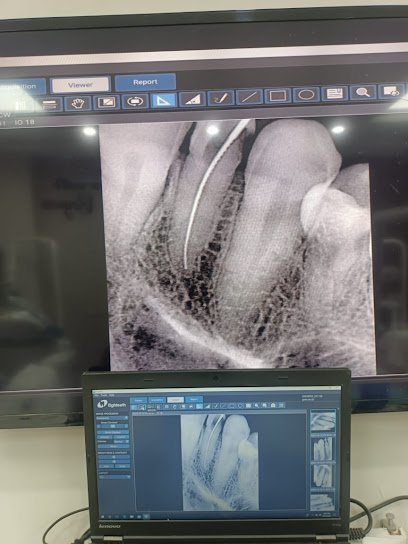This screenshot has width=408, height=544.
Task: Open the image contrast adjustment tool
Action: (106, 102)
